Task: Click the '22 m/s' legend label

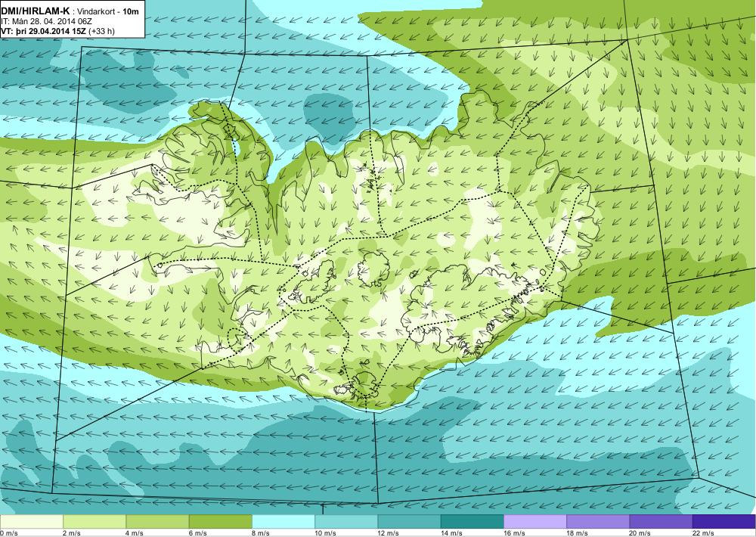Action: [703, 532]
